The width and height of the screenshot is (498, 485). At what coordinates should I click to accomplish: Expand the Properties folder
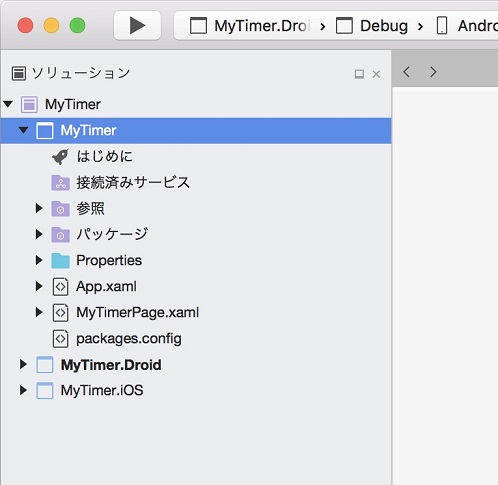39,260
